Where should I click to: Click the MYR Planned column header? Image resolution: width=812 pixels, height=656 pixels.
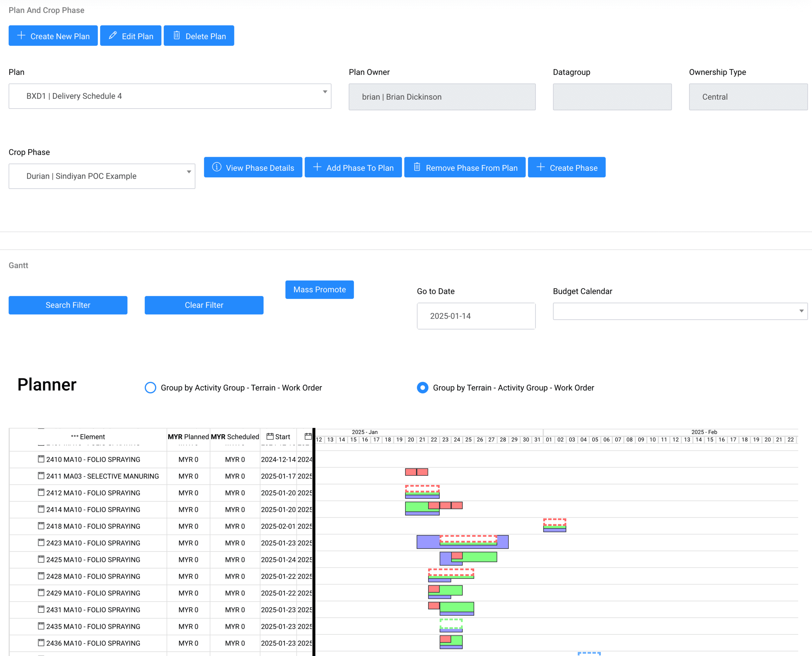(188, 437)
